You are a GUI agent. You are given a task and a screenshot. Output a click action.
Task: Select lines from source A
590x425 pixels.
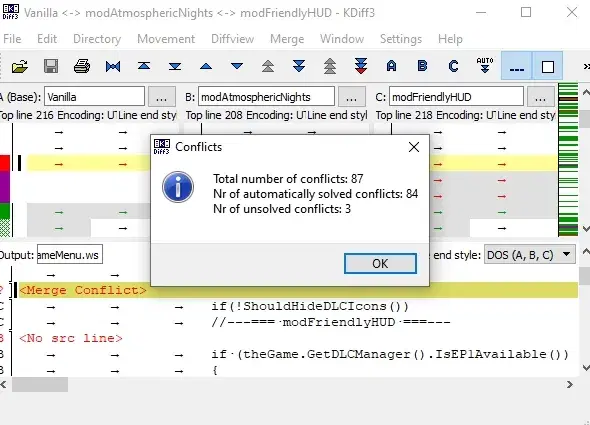[x=391, y=66]
